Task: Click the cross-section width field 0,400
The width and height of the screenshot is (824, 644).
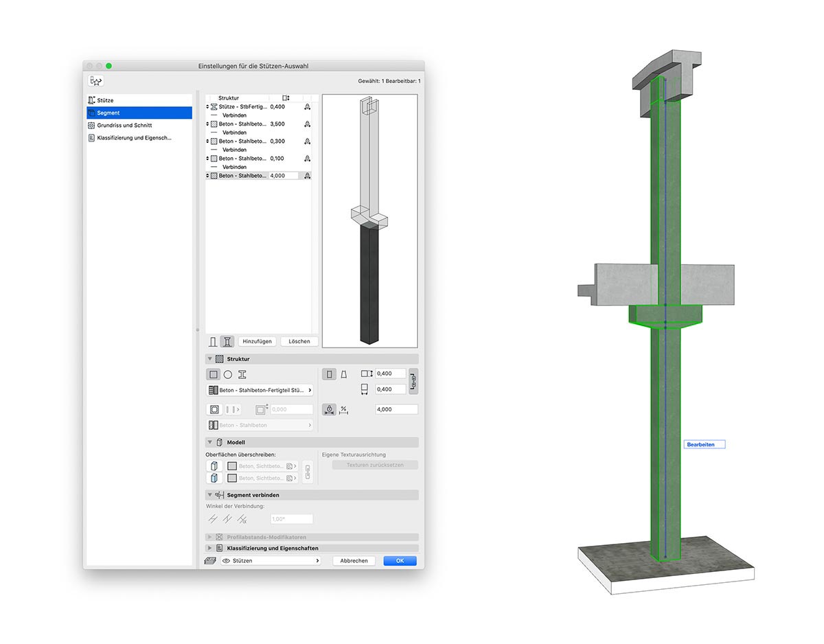Action: (x=391, y=389)
